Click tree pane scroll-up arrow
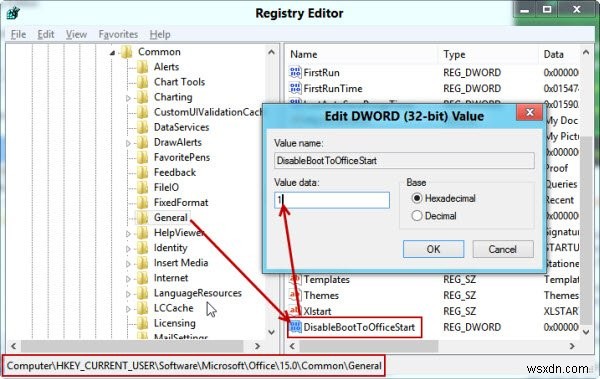 [271, 52]
